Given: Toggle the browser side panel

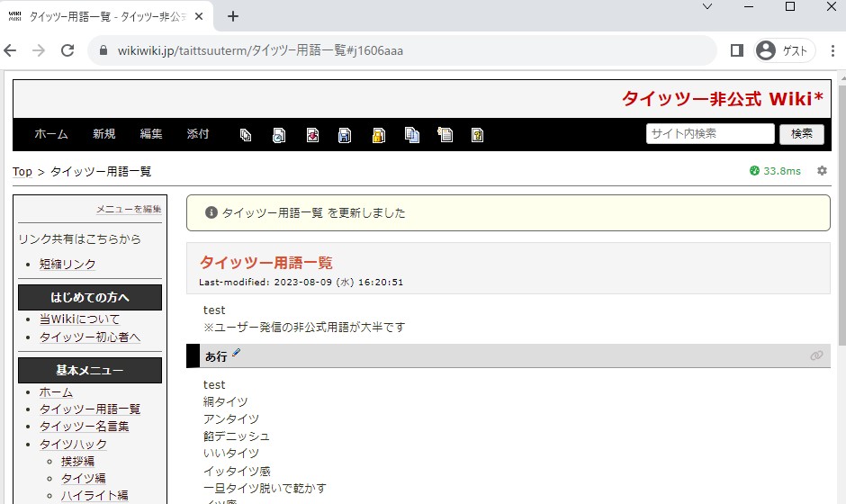Looking at the screenshot, I should click(736, 51).
